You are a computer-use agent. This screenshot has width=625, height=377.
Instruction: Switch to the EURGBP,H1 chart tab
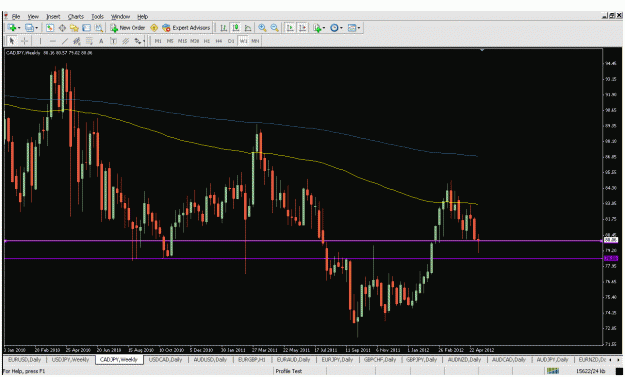click(252, 360)
